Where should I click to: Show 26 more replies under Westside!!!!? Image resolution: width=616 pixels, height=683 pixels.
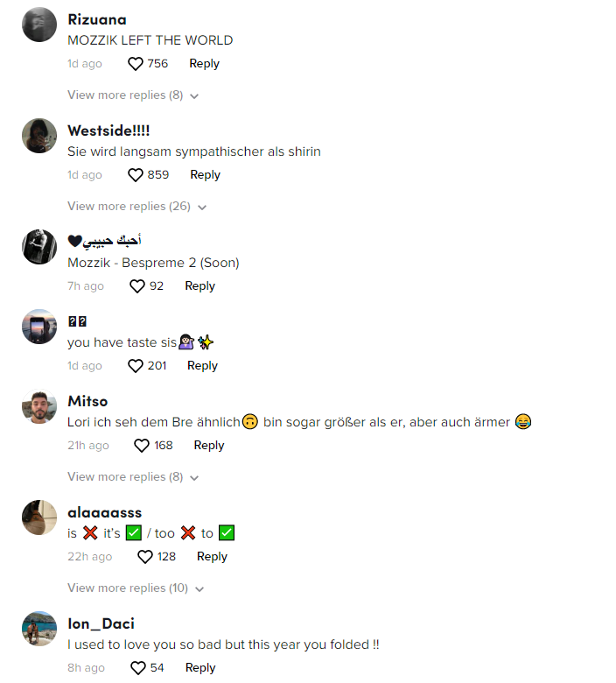[136, 207]
